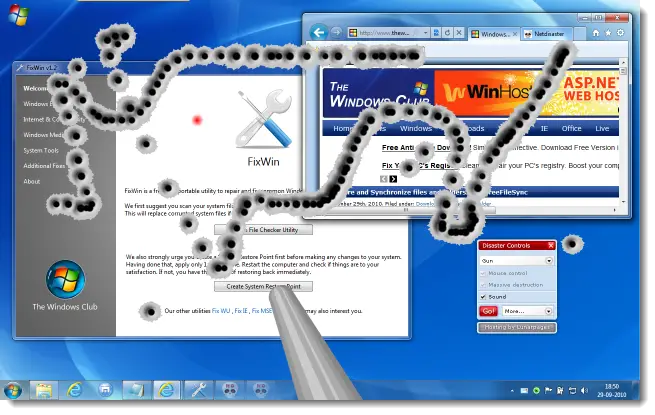Close the Disaster Controls panel
Viewport: 655px width, 415px height.
(x=551, y=245)
